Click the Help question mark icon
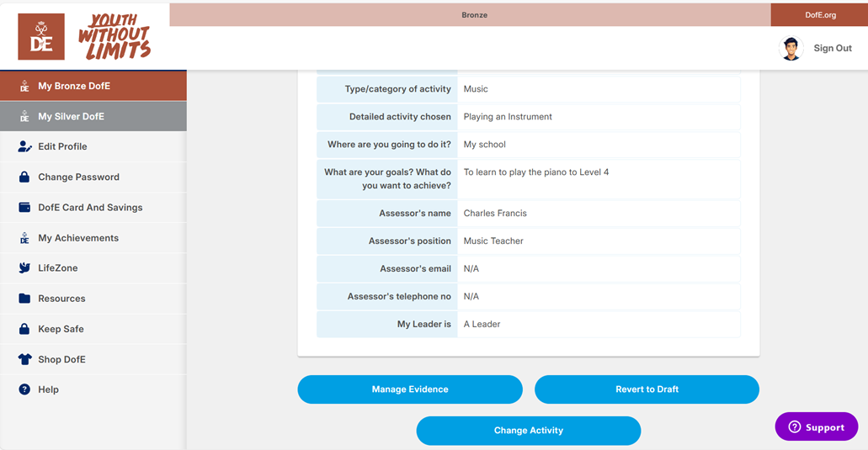Viewport: 868px width, 450px height. click(x=24, y=389)
